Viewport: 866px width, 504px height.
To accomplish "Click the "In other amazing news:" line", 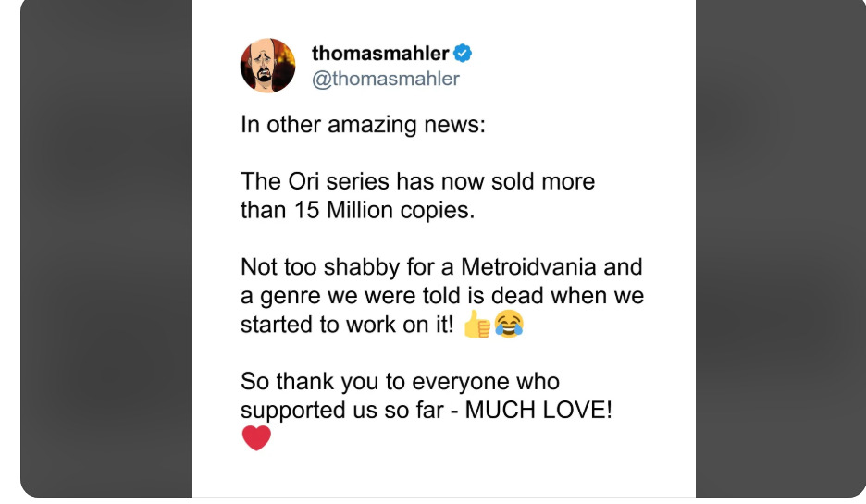I will point(362,125).
